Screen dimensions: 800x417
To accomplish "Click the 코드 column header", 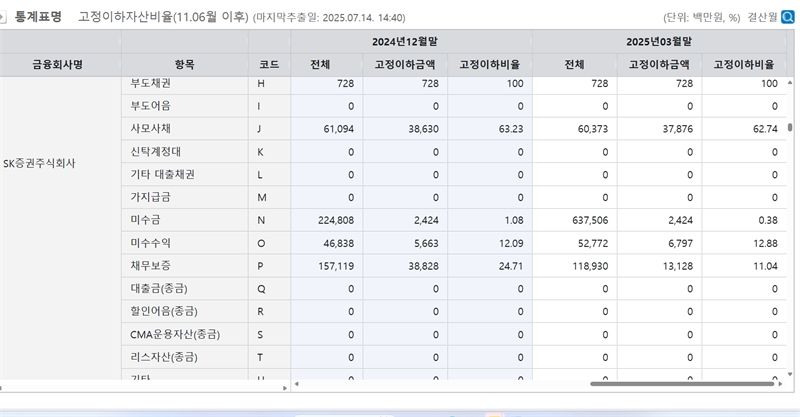I will click(x=268, y=64).
